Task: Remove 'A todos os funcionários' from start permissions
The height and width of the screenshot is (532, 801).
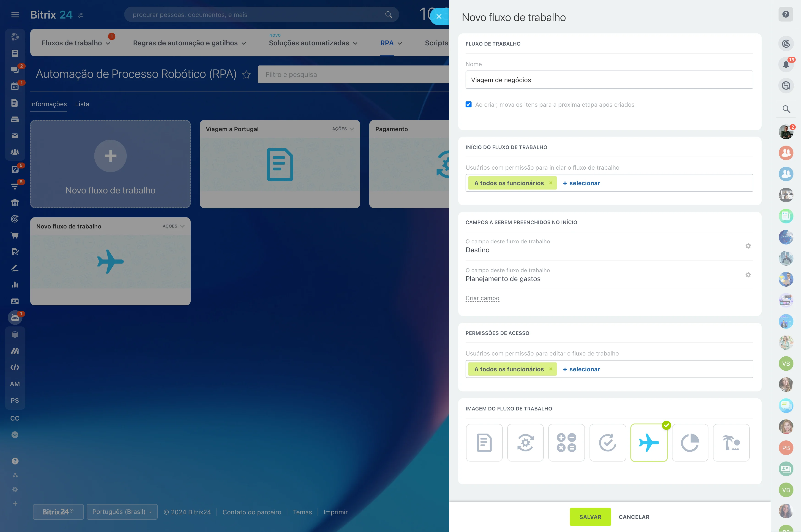Action: tap(551, 183)
